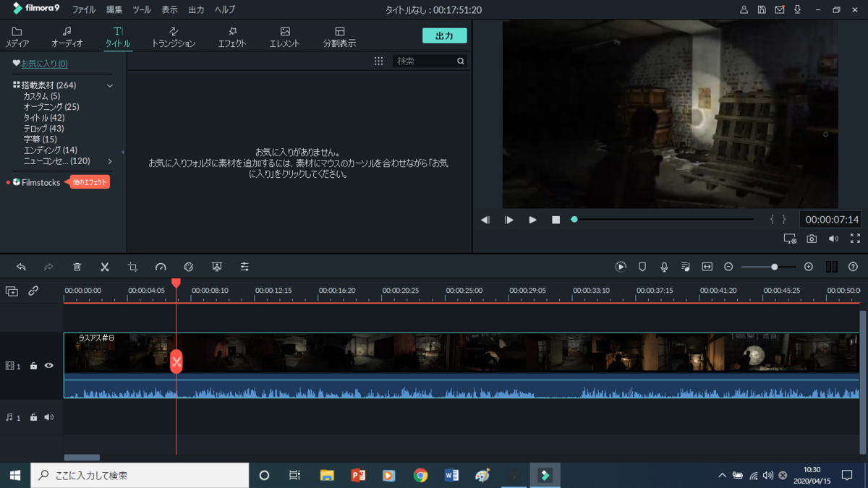Open the green screen icon in toolbar
The height and width of the screenshot is (488, 868).
point(216,267)
